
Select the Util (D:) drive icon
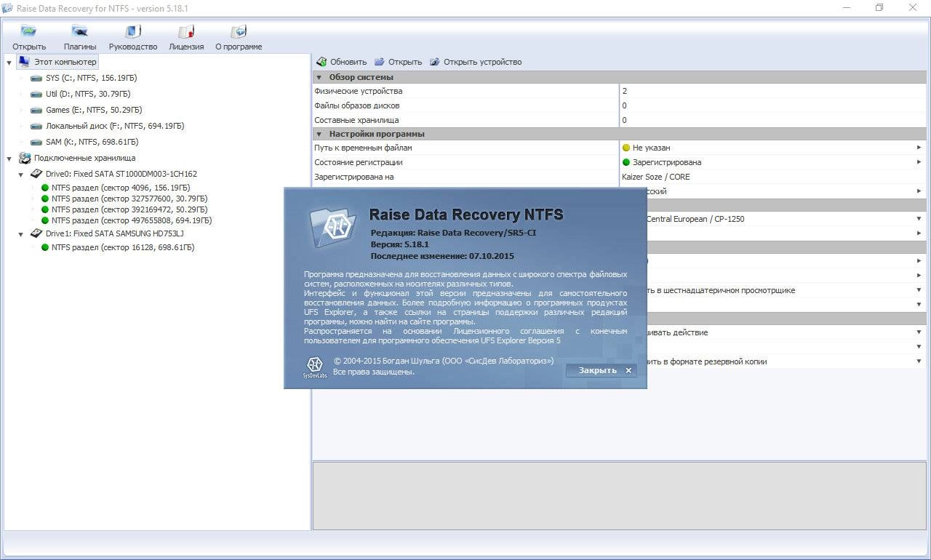(x=36, y=94)
